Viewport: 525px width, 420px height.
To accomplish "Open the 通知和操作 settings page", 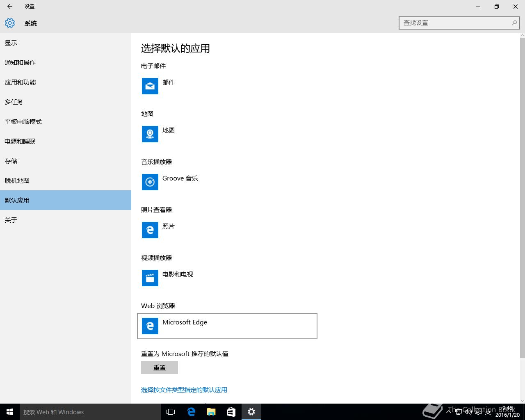I will (x=66, y=62).
